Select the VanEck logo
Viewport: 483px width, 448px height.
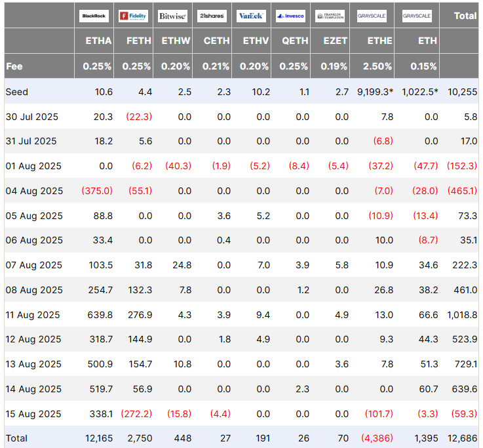(x=251, y=16)
